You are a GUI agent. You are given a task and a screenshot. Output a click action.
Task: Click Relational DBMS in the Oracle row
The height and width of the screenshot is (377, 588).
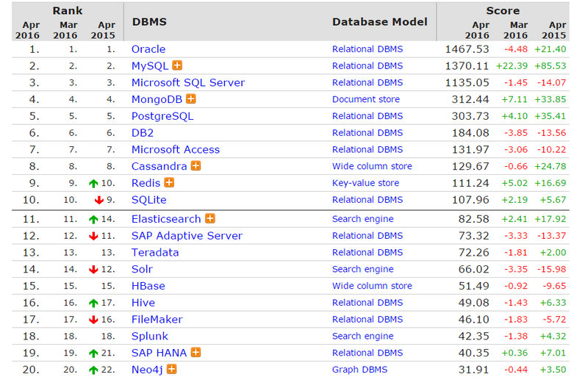tap(367, 49)
